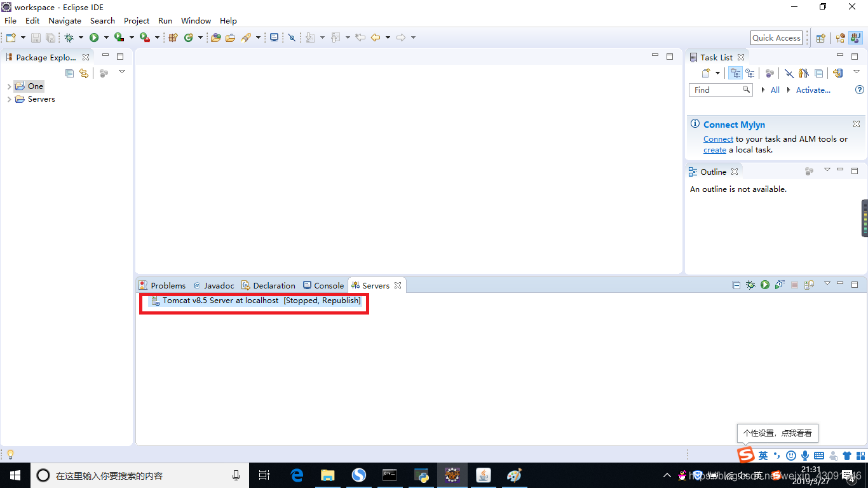Click the Save icon in main toolbar
Image resolution: width=868 pixels, height=488 pixels.
click(36, 37)
